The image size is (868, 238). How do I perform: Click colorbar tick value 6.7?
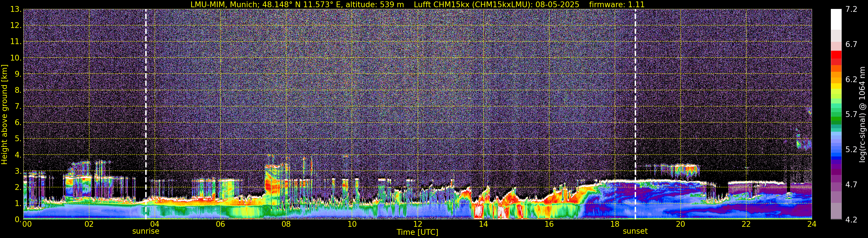pyautogui.click(x=851, y=44)
